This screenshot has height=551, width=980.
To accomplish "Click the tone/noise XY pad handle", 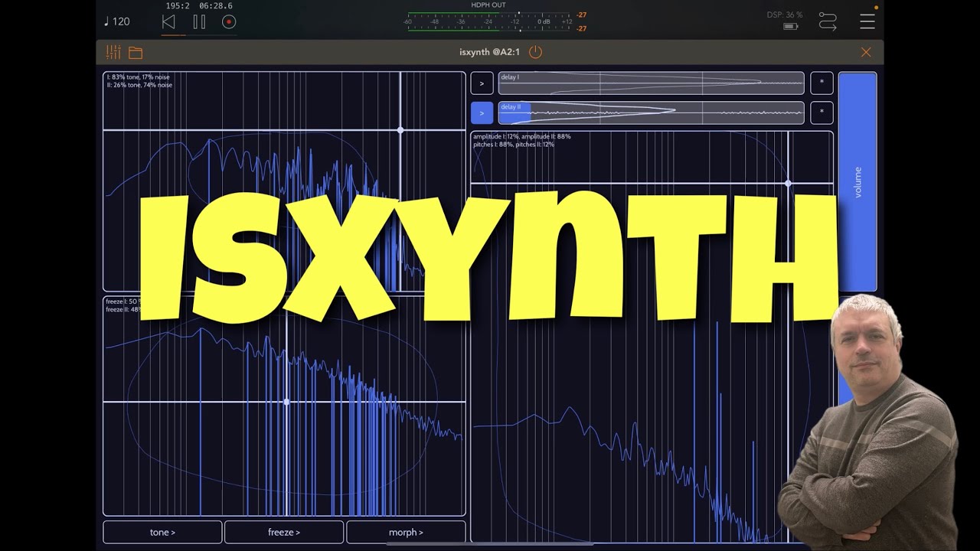I will tap(400, 130).
